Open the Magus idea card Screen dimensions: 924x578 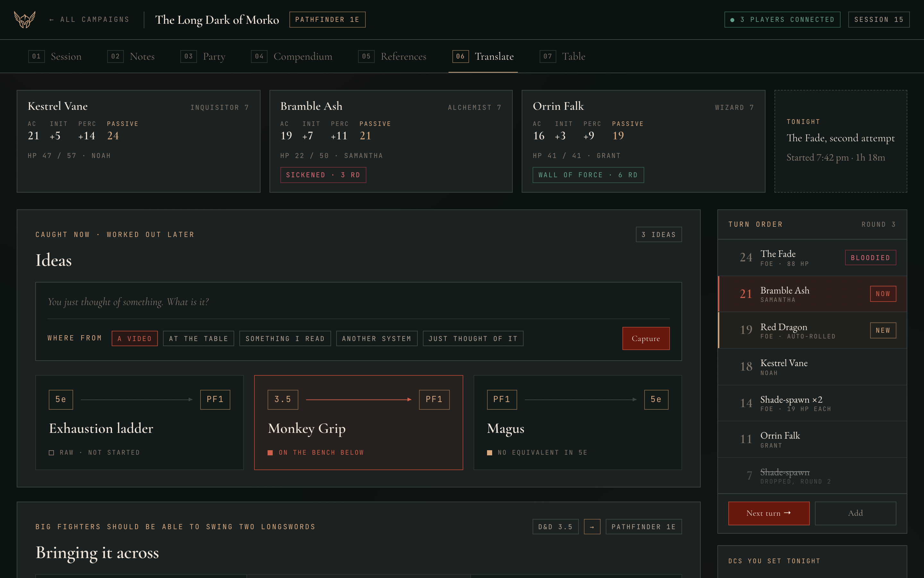click(578, 422)
